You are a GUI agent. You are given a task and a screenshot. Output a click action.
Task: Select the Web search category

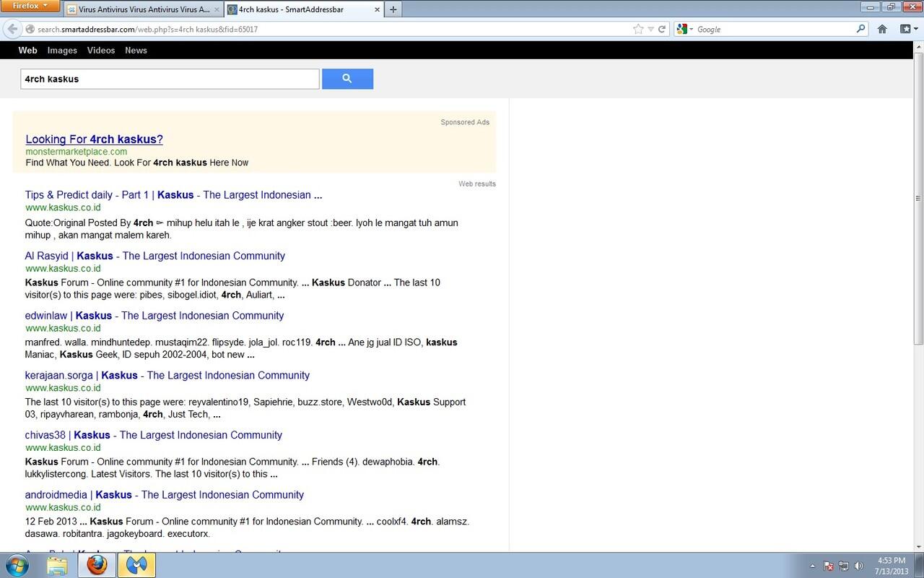coord(27,51)
